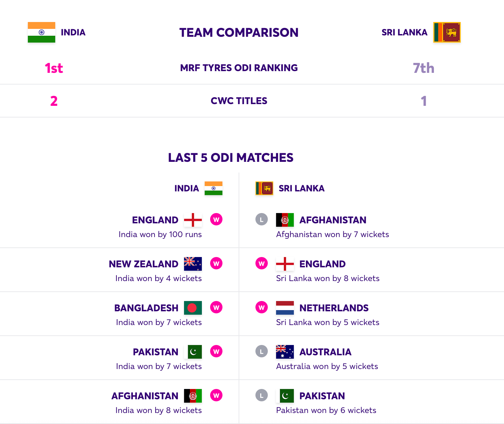Click the large Sri Lanka flag in the header
Image resolution: width=504 pixels, height=424 pixels.
coord(447,32)
